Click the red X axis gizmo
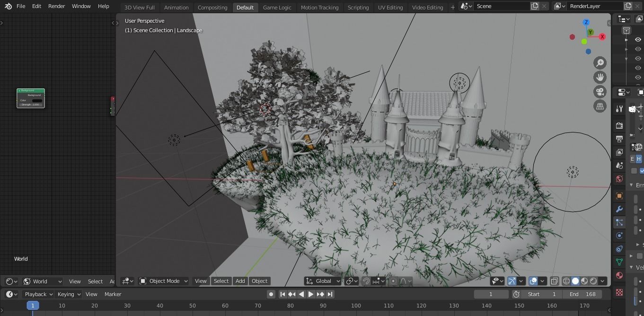Screen dimensions: 644x316 click(x=602, y=36)
